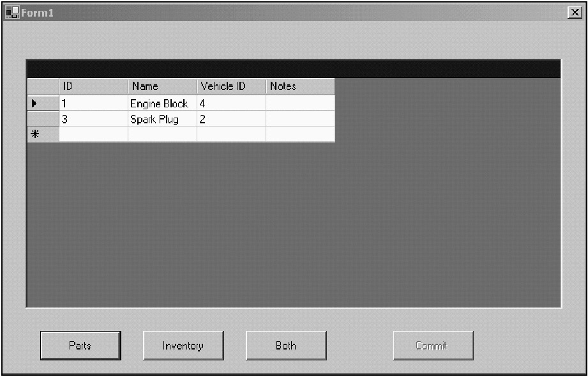Click the dark caption bar above the grid
The height and width of the screenshot is (377, 588).
tap(294, 69)
